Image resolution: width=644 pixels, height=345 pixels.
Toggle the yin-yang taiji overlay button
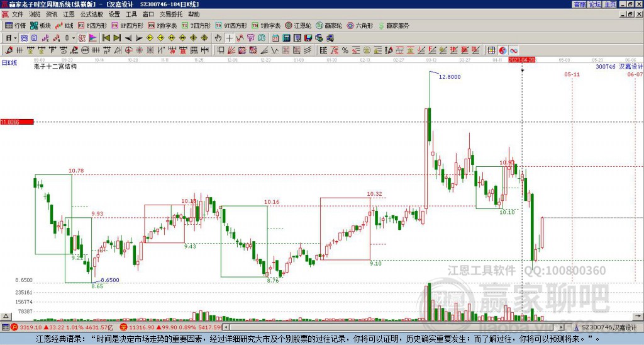502,50
